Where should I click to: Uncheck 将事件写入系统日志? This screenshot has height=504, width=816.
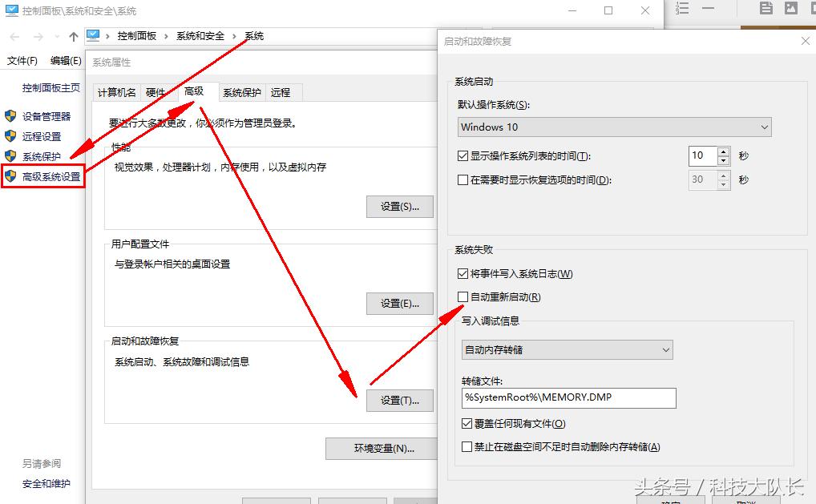pos(463,273)
